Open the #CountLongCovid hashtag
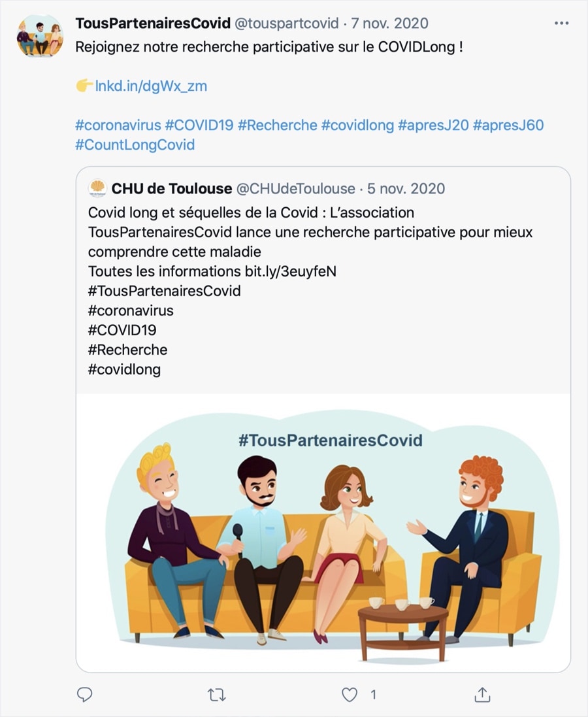The height and width of the screenshot is (717, 588). point(135,145)
